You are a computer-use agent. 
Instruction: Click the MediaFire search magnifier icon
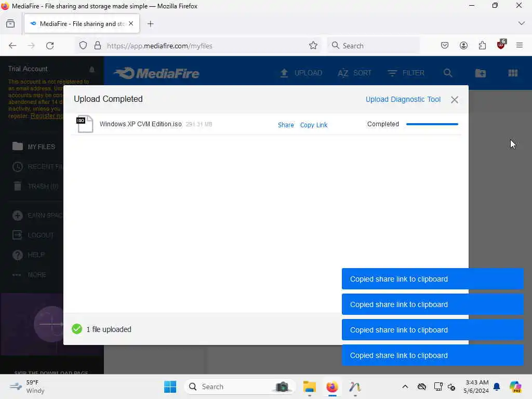click(448, 73)
